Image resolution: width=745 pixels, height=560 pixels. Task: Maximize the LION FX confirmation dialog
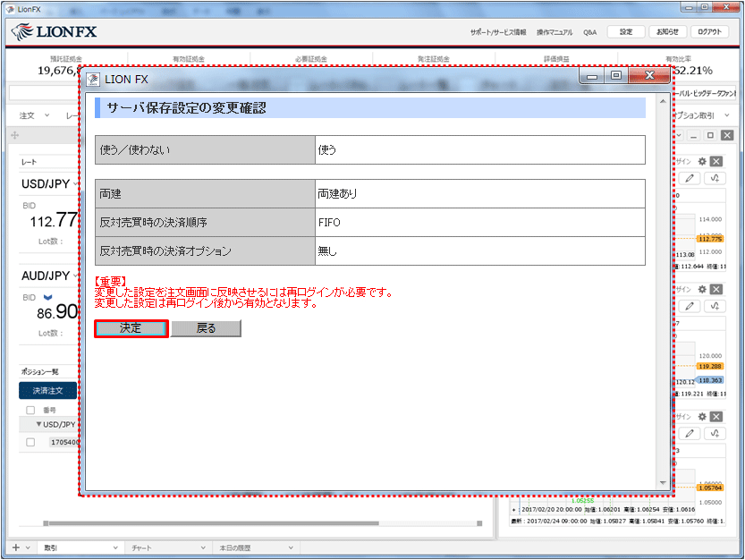616,76
